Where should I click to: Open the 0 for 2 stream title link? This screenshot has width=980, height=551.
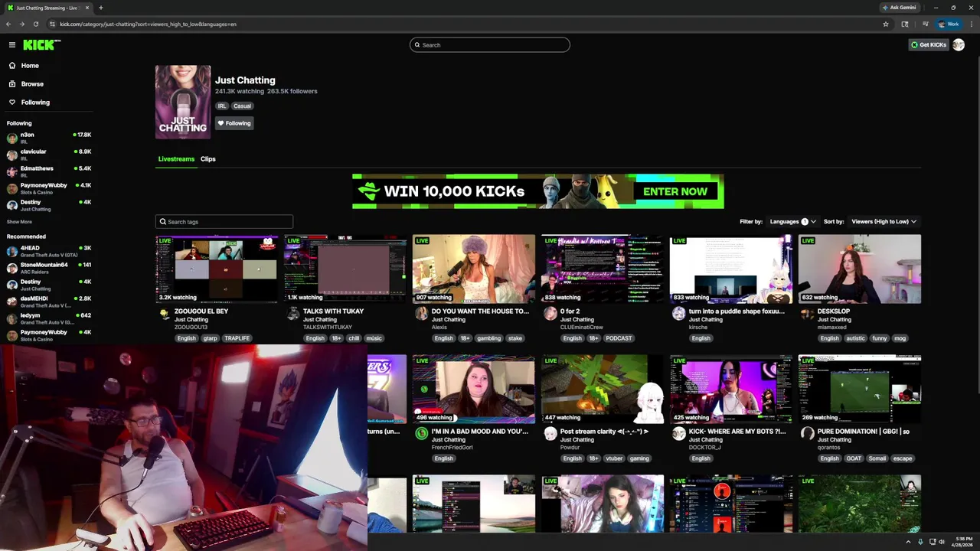click(570, 311)
